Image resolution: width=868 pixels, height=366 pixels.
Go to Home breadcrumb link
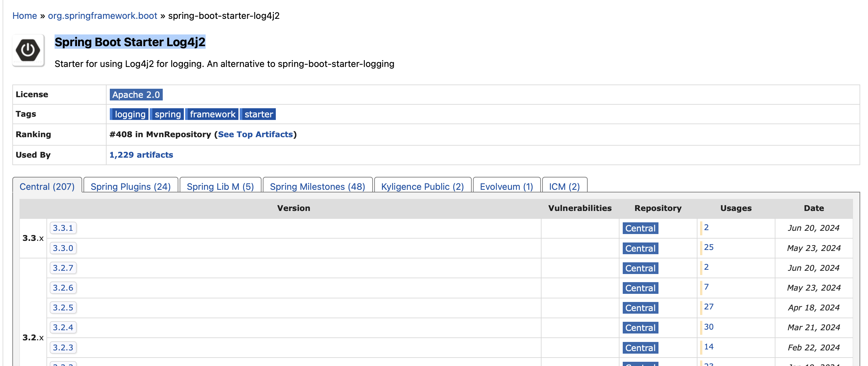(25, 16)
